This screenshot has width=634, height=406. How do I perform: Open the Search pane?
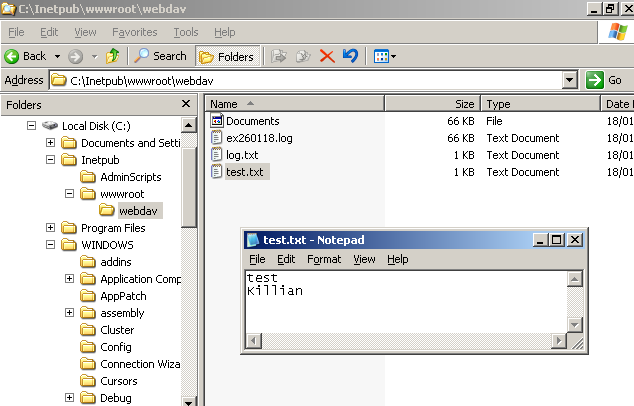tap(161, 56)
